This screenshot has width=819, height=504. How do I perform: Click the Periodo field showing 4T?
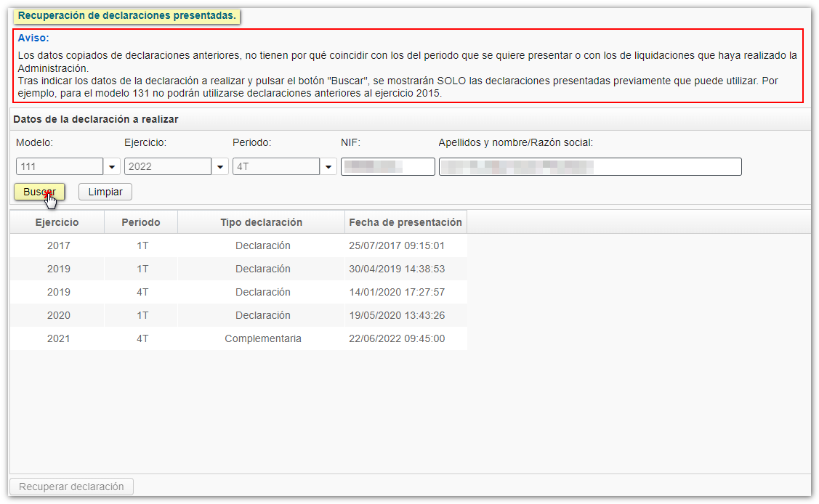pos(276,167)
